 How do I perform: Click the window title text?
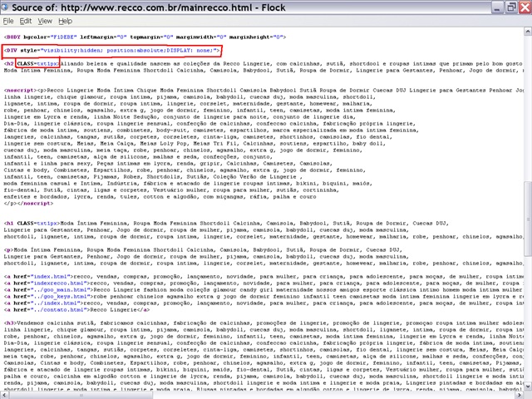pos(149,7)
